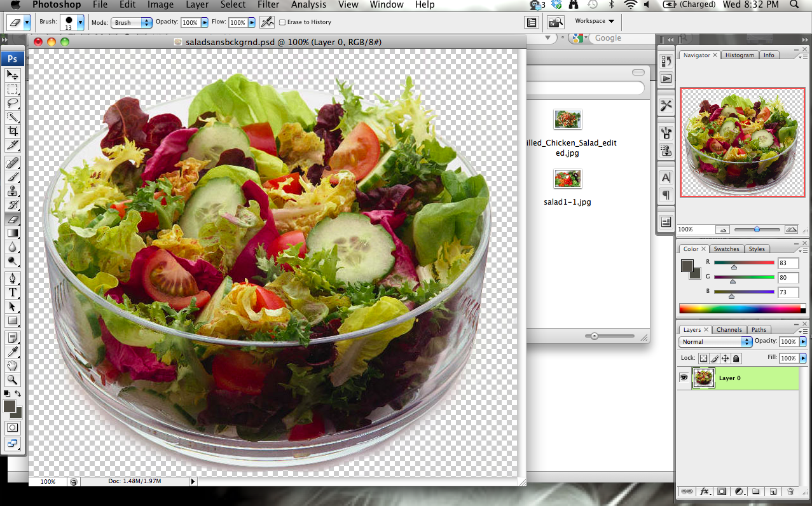Select the Hand tool
This screenshot has height=506, width=812.
(x=13, y=366)
